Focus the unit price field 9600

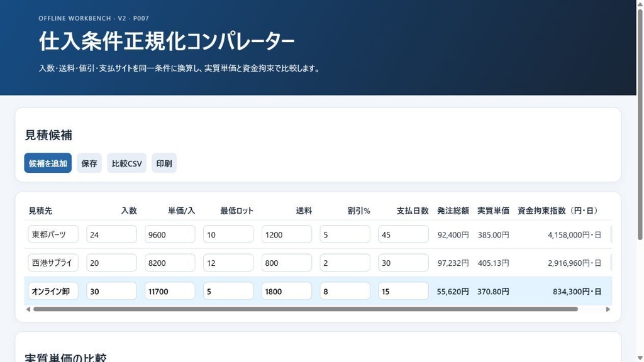pyautogui.click(x=170, y=234)
